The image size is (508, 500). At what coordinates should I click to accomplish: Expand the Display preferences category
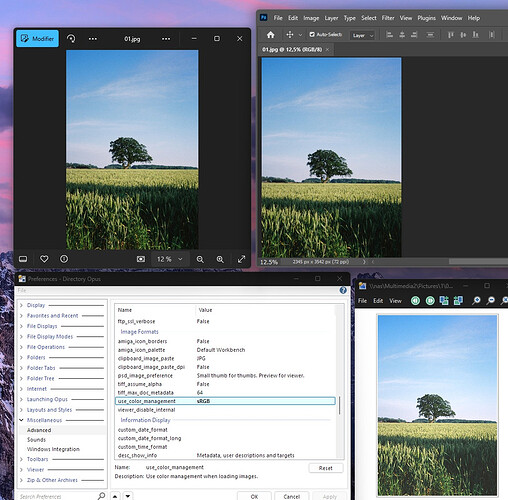tap(21, 305)
